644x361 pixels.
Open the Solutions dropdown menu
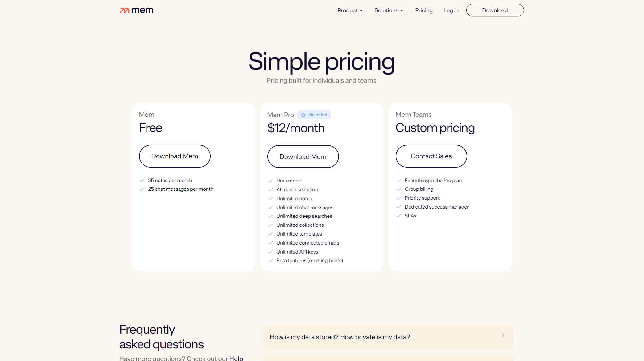(x=389, y=10)
